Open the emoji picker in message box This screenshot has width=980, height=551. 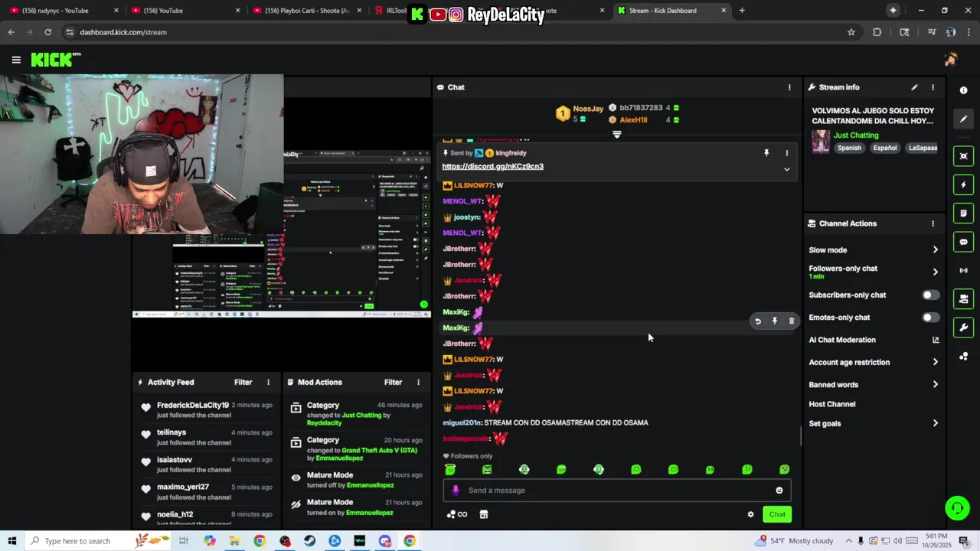click(779, 491)
